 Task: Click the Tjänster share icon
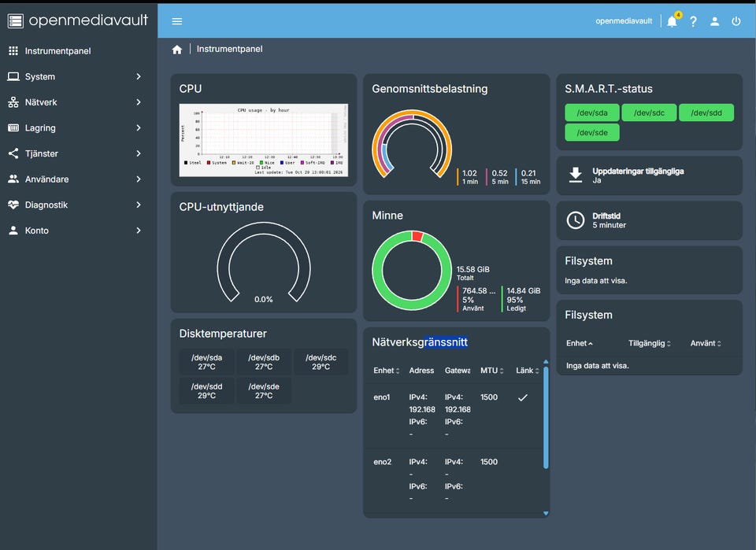click(13, 153)
